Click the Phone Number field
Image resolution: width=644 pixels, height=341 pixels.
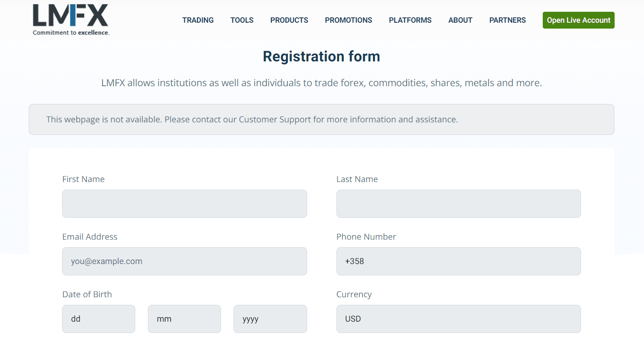point(459,261)
